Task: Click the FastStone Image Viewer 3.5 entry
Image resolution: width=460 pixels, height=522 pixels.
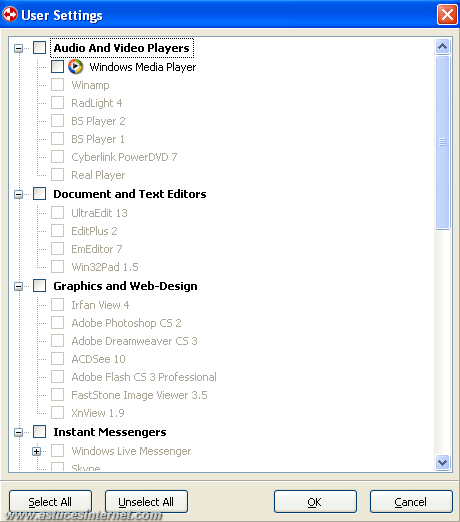Action: (139, 395)
